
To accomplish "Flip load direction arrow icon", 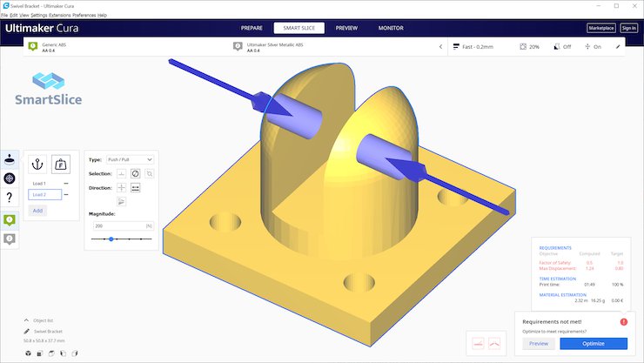I will point(122,202).
